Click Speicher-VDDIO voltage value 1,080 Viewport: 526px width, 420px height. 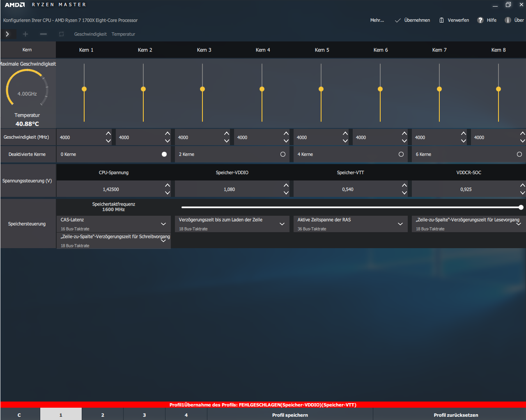[x=229, y=189]
